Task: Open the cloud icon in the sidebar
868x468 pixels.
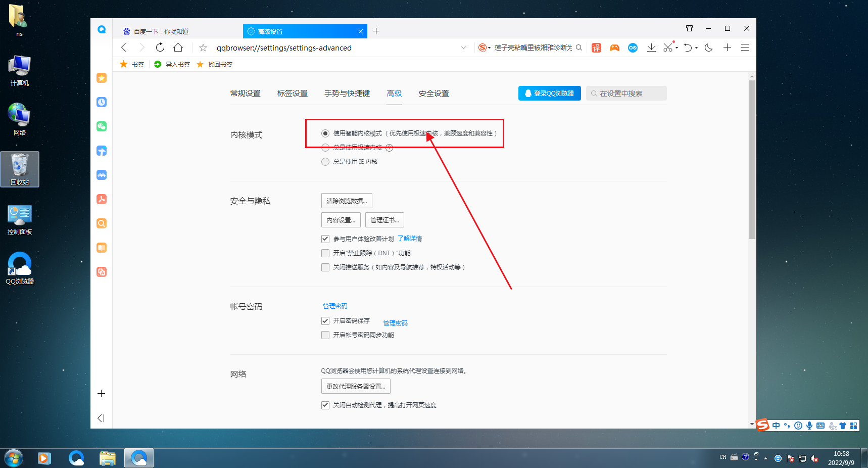Action: pyautogui.click(x=102, y=175)
